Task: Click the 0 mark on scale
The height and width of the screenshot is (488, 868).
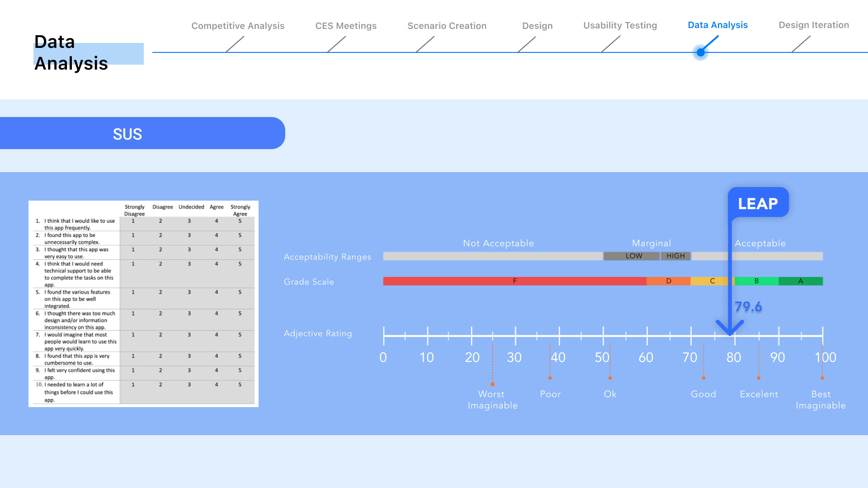Action: tap(383, 357)
